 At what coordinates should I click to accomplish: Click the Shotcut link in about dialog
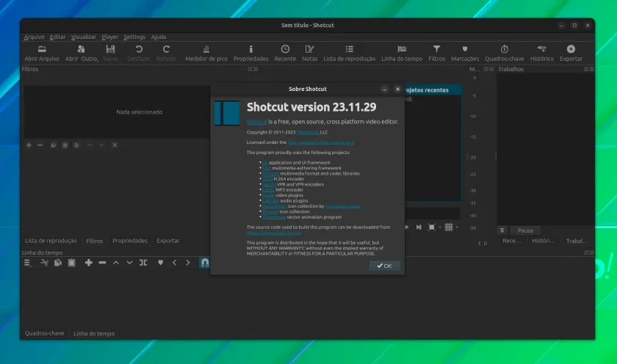[256, 122]
